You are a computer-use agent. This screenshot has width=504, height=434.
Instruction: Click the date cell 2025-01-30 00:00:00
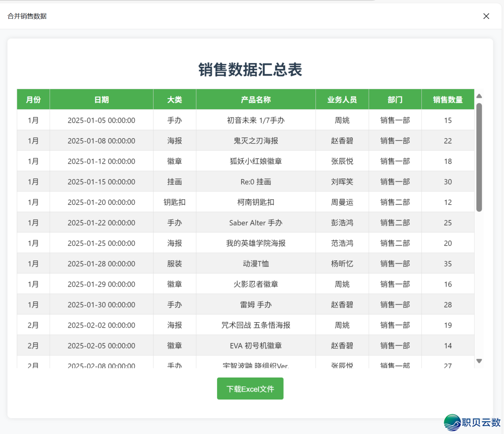point(102,305)
